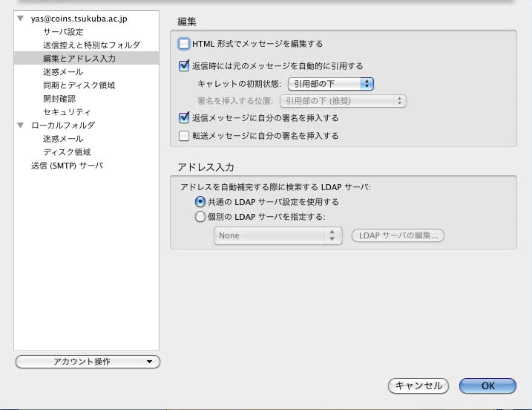Open 開封確認 settings
532x410 pixels.
pos(59,99)
